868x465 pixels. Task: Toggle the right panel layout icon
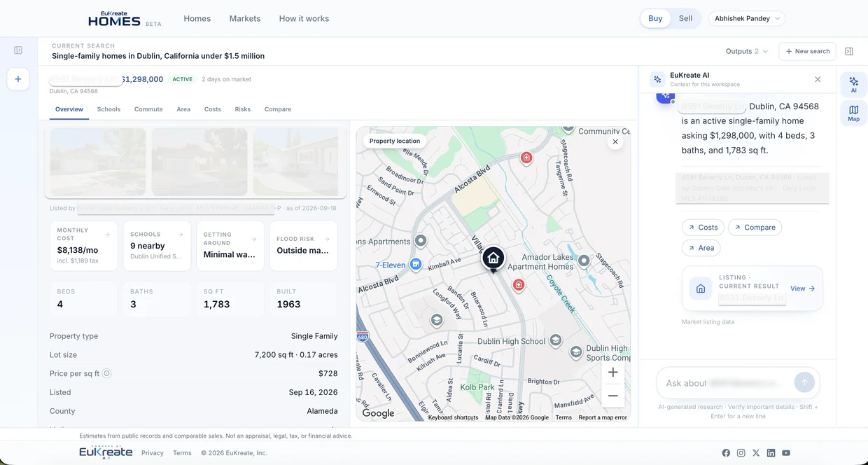tap(849, 51)
